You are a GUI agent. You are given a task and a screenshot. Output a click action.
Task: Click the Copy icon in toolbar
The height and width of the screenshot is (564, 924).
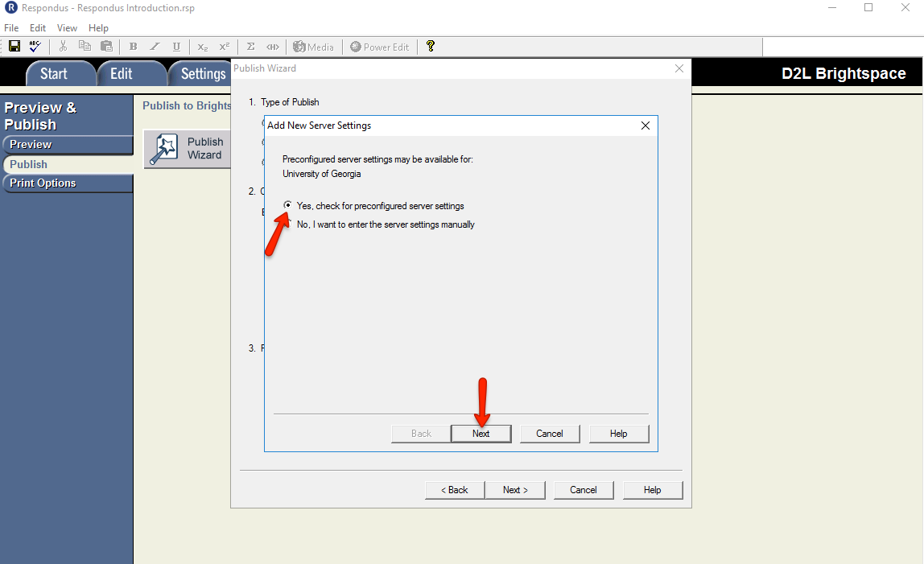[x=85, y=46]
